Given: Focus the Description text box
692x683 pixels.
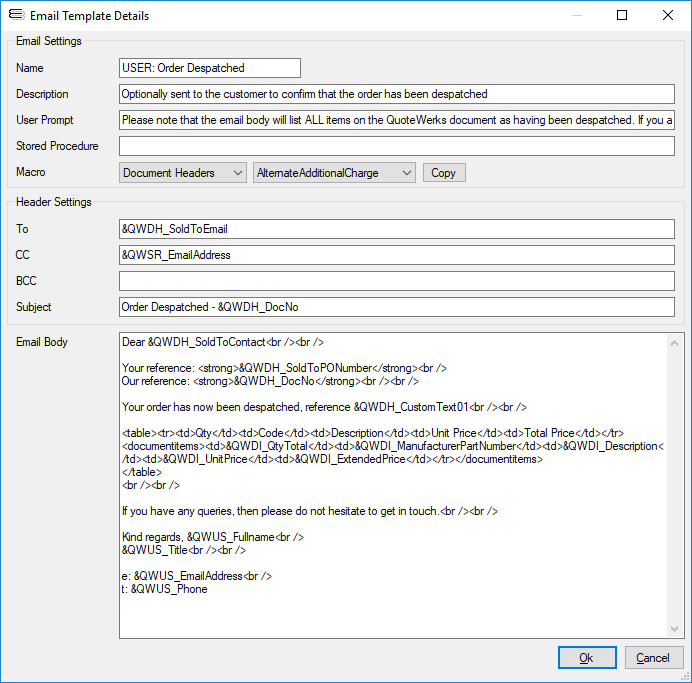Looking at the screenshot, I should point(397,94).
